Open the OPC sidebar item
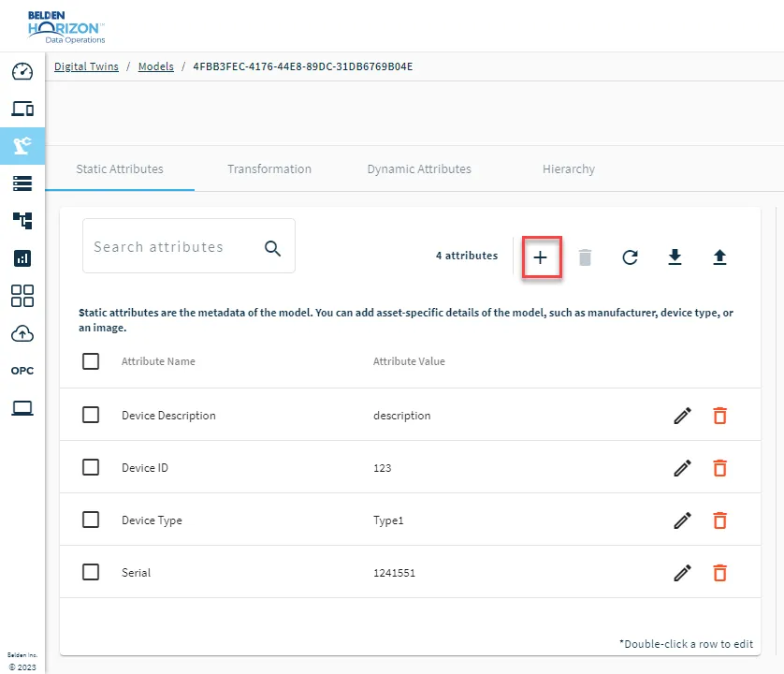 pos(22,371)
